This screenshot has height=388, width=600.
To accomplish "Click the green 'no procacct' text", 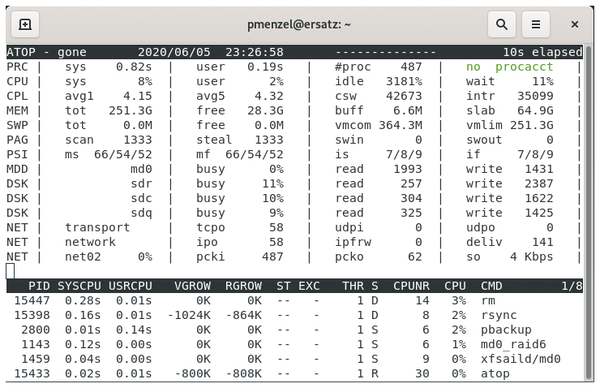I will coord(510,67).
